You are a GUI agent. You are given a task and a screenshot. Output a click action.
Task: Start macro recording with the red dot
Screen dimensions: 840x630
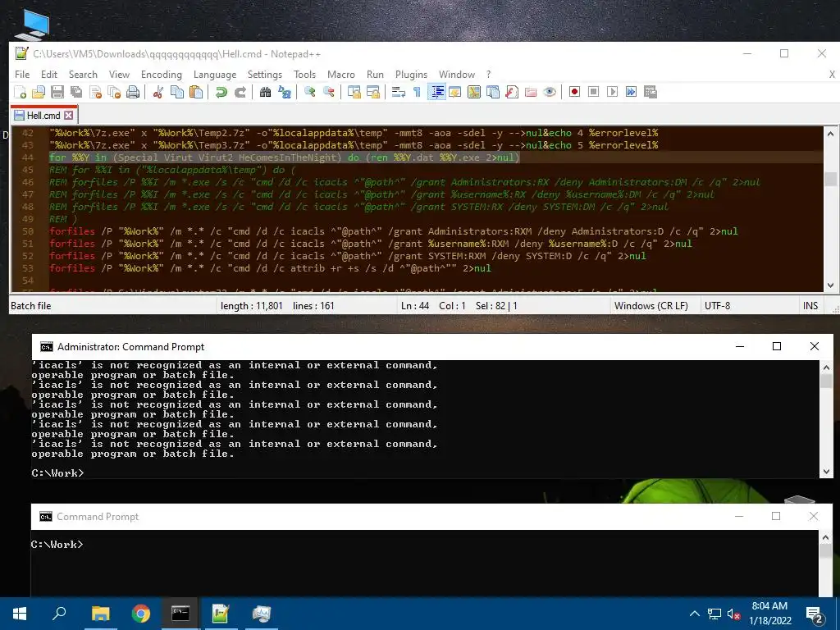tap(574, 92)
